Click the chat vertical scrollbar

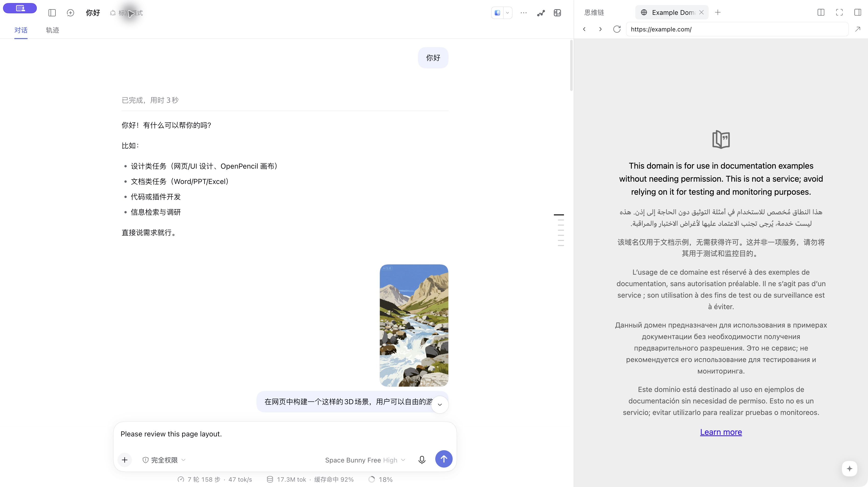coord(571,66)
